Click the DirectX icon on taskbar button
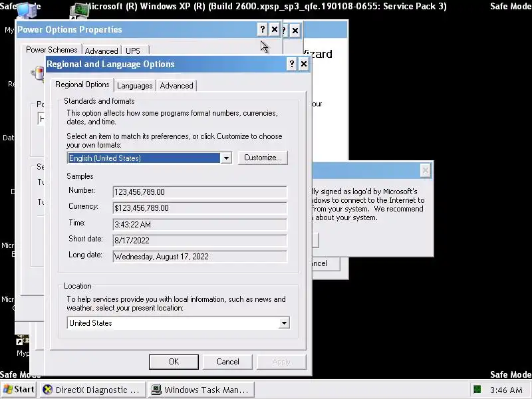 click(x=47, y=390)
